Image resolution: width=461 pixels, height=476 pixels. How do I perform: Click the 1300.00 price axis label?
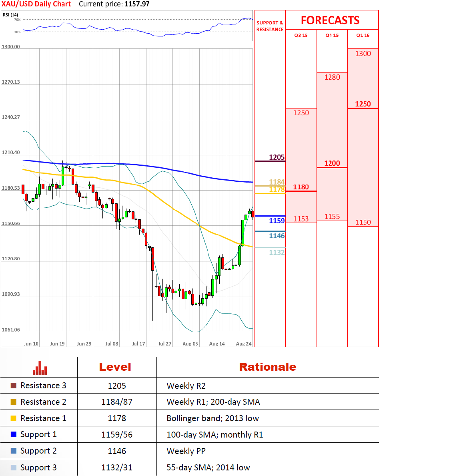11,46
